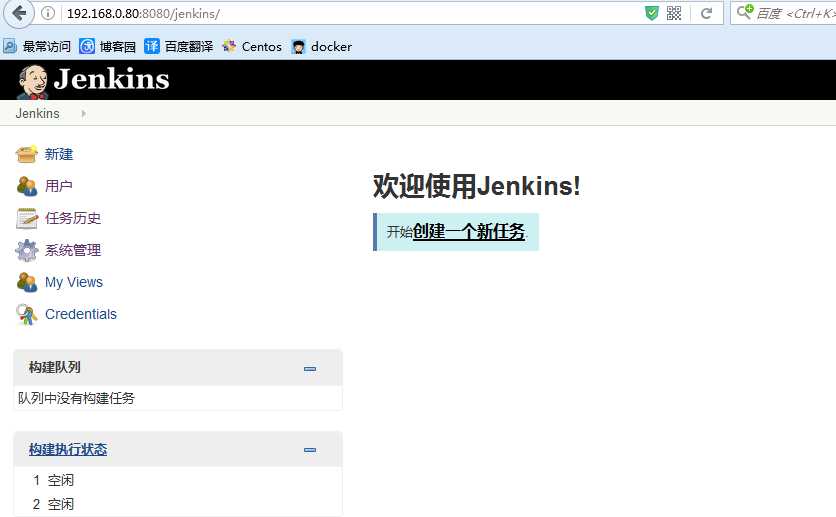Open the 博客园 bookmark label
Image resolution: width=836 pixels, height=517 pixels.
point(117,47)
